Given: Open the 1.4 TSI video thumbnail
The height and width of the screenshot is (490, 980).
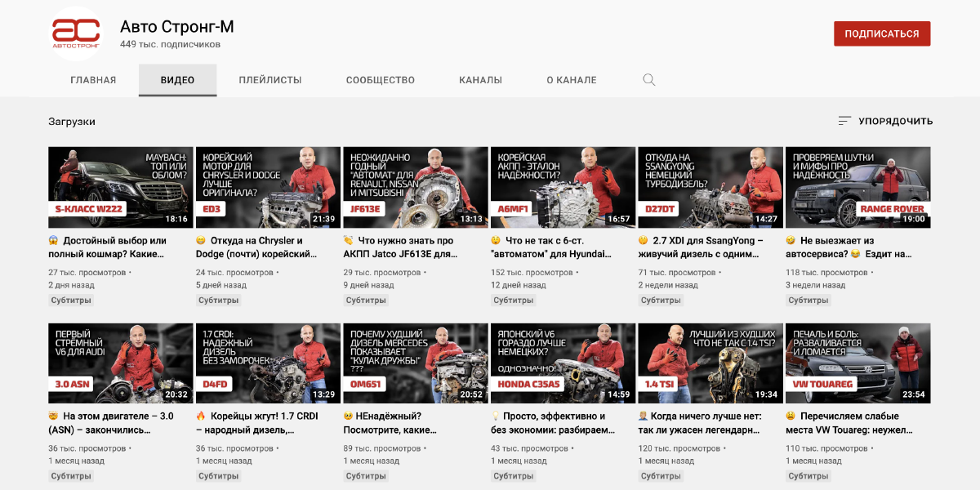Looking at the screenshot, I should coord(710,363).
